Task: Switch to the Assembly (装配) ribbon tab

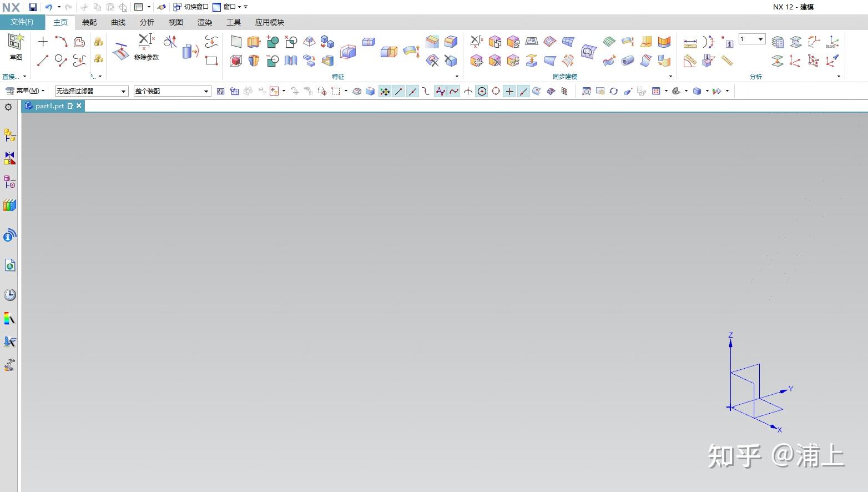Action: [x=89, y=22]
